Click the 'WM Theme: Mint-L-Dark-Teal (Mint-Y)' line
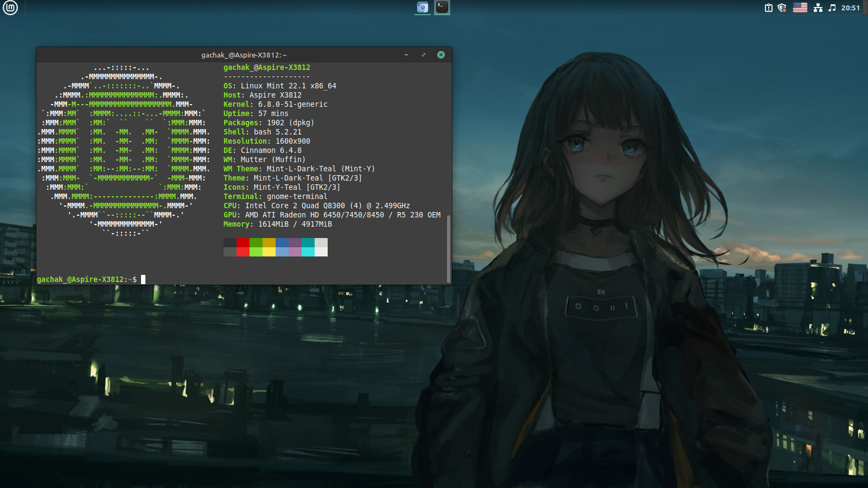 tap(299, 169)
